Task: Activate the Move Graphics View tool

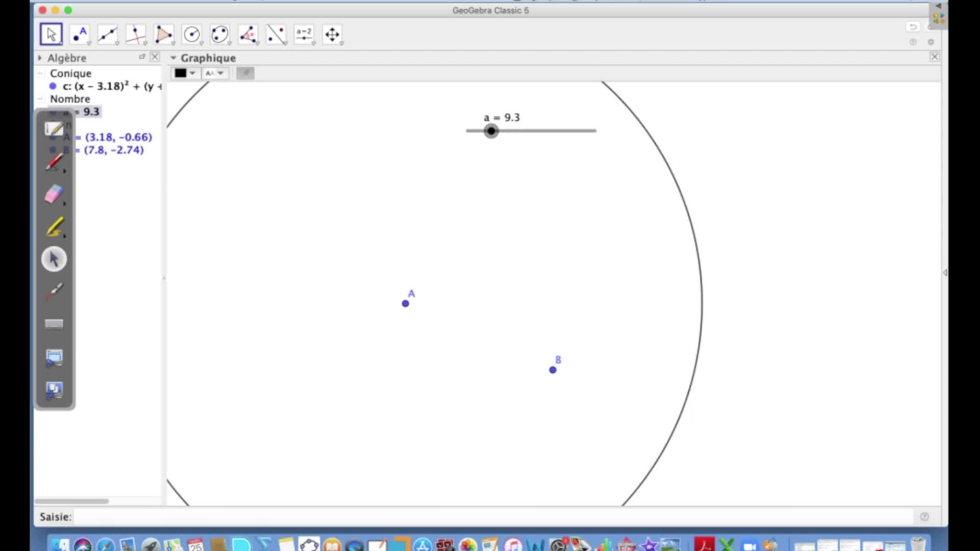Action: click(332, 34)
